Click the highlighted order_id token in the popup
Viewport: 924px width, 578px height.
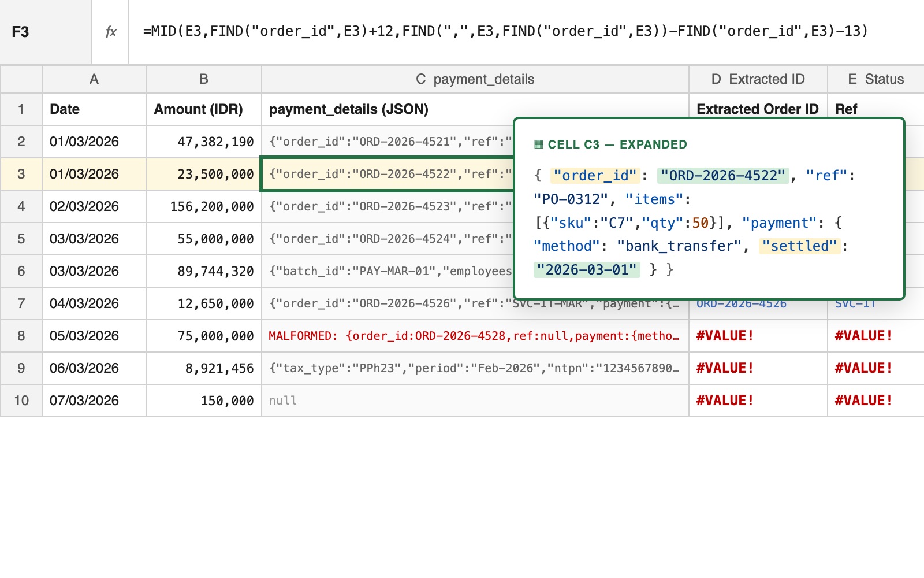point(595,175)
